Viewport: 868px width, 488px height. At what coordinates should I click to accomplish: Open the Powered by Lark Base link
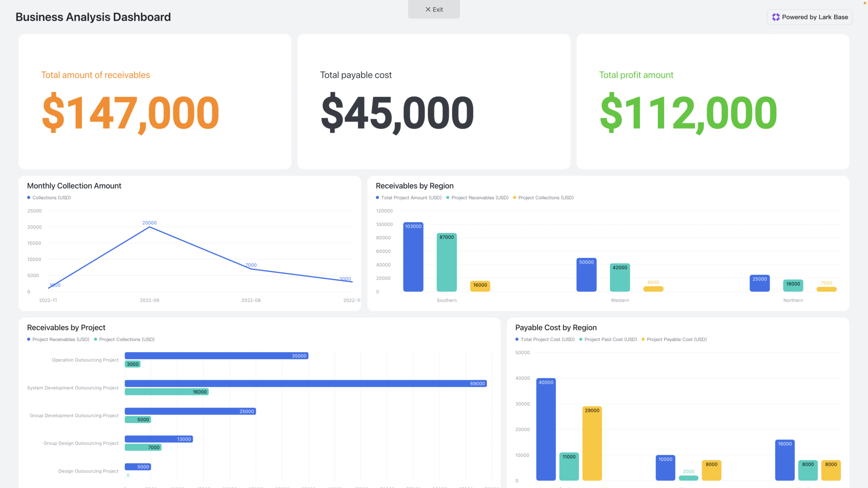click(x=814, y=17)
